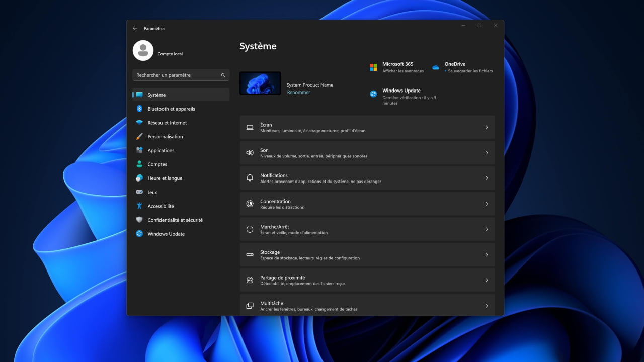The width and height of the screenshot is (644, 362).
Task: Click the Windows Update icon in sidebar
Action: coord(139,234)
